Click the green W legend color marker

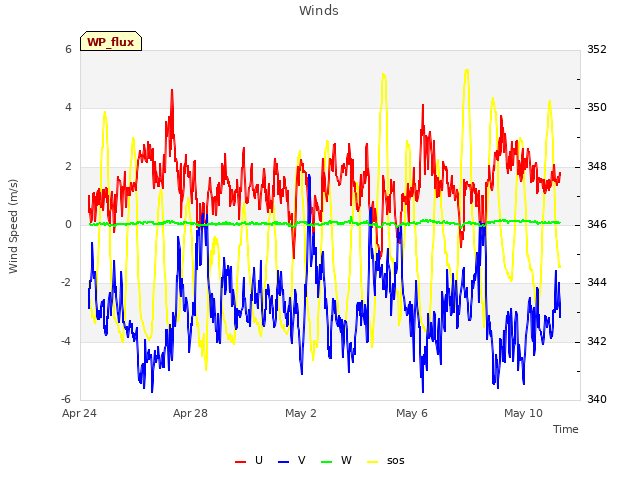(327, 462)
